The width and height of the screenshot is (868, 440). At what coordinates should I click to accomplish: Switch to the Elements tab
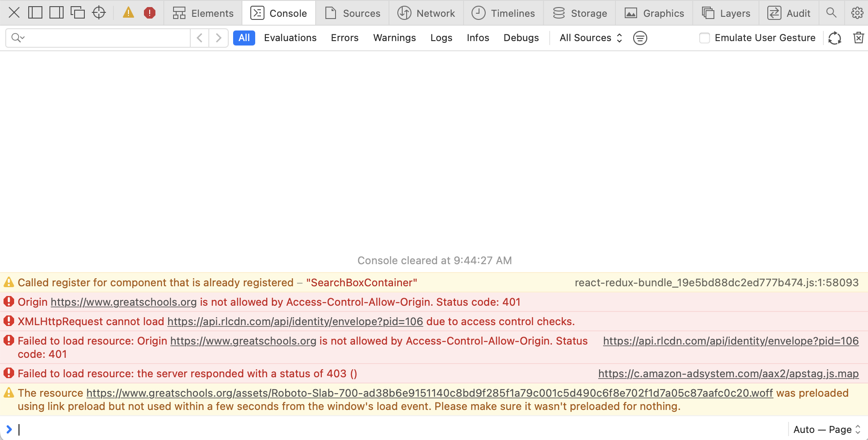(203, 13)
